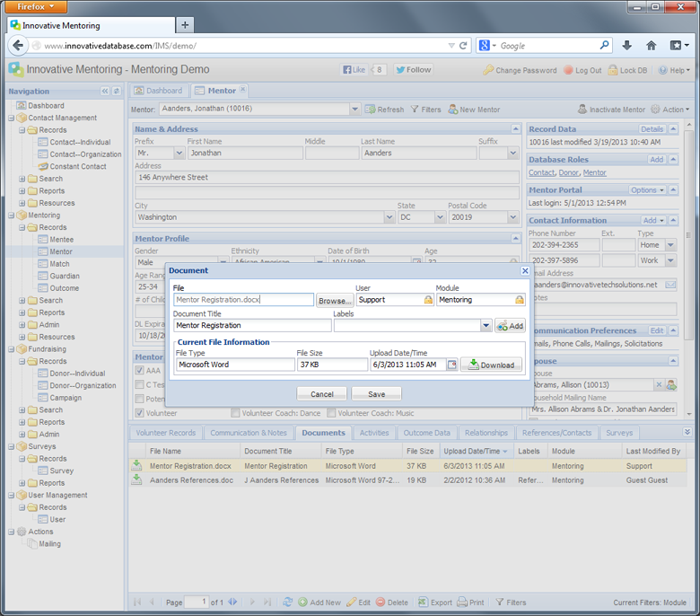This screenshot has width=700, height=616.
Task: Click the Lock DB icon
Action: [613, 70]
